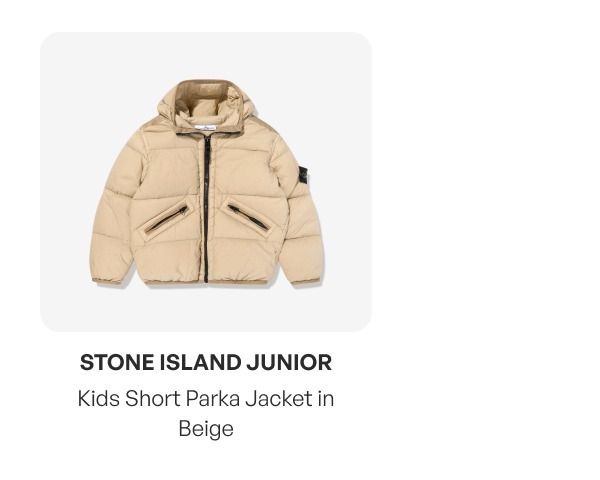Click the word Jacket in product description
This screenshot has width=600, height=480.
pos(279,398)
